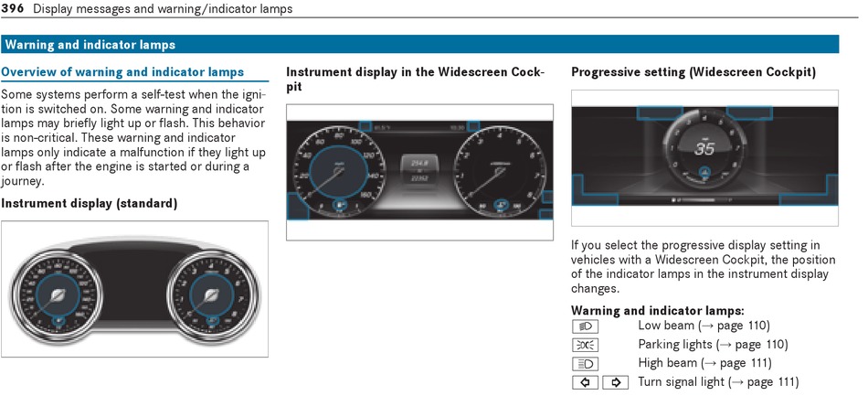
Task: Select the Progressive setting cockpit illustration
Action: [704, 158]
